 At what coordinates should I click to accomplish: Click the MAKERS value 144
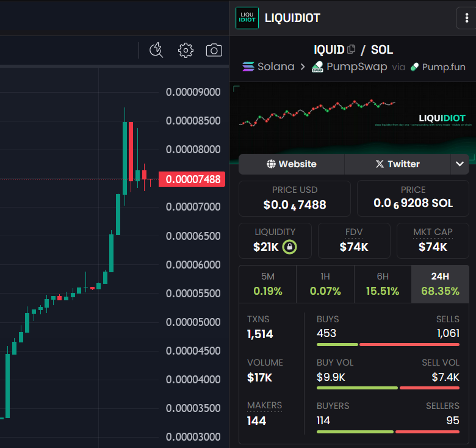coord(256,421)
